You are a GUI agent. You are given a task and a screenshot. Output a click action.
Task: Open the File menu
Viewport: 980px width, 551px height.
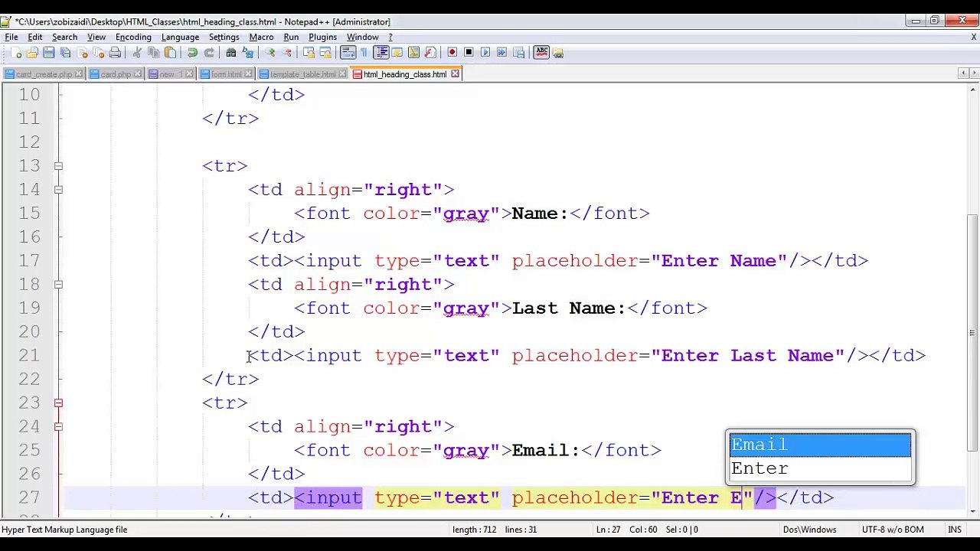[x=11, y=37]
